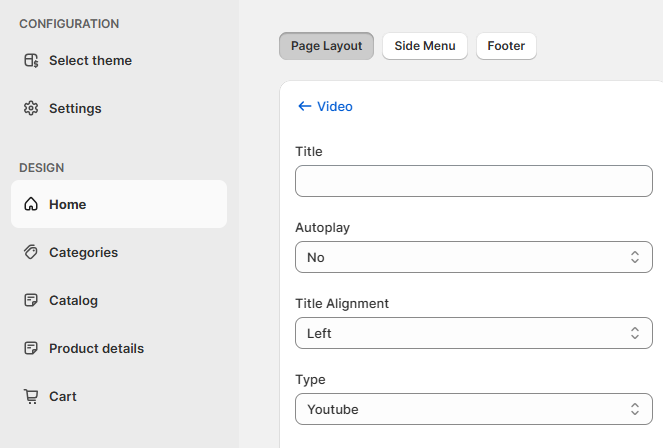Return via the Video back link

325,107
